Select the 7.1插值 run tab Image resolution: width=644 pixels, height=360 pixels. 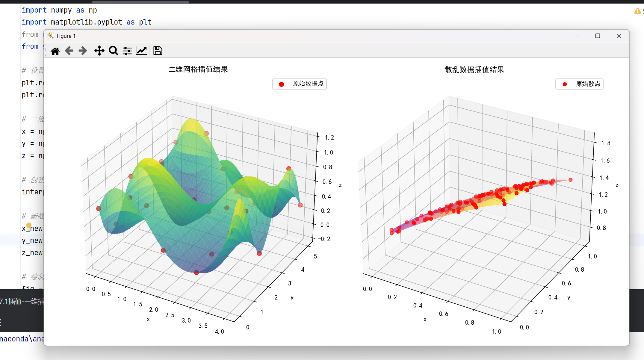(x=22, y=301)
